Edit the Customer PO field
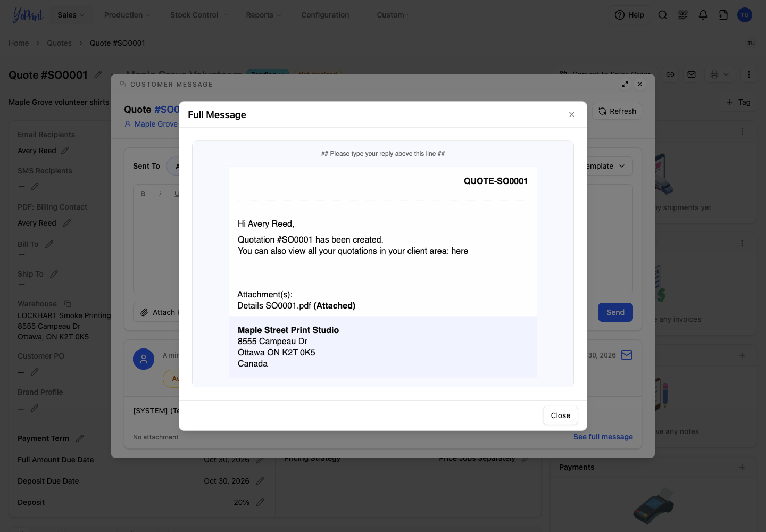Viewport: 766px width, 532px height. [x=35, y=372]
